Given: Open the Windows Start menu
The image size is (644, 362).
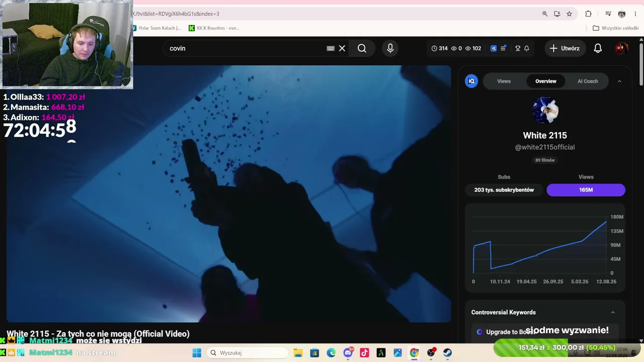Looking at the screenshot, I should click(x=197, y=352).
